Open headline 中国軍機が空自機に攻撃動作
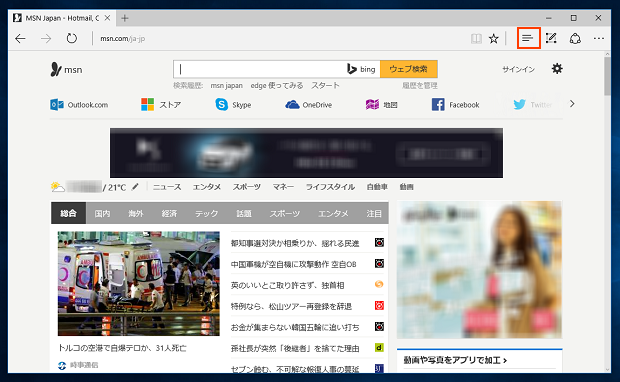Image resolution: width=620 pixels, height=382 pixels. click(294, 264)
